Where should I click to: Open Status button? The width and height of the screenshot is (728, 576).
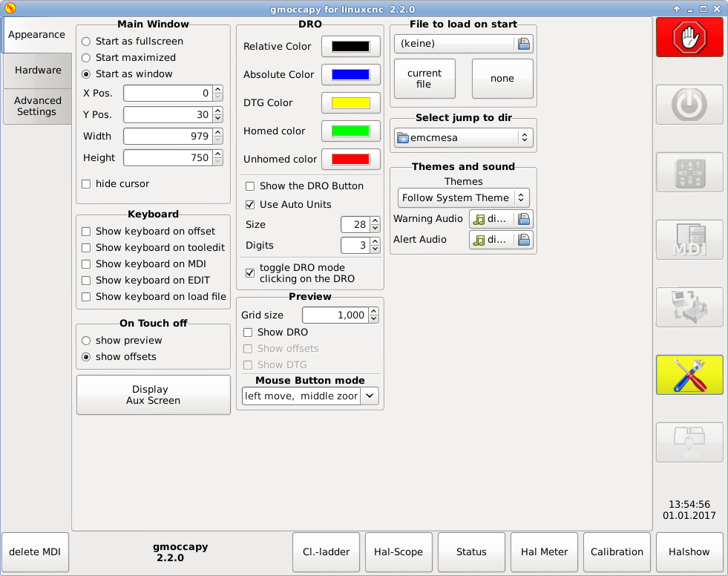pyautogui.click(x=471, y=552)
